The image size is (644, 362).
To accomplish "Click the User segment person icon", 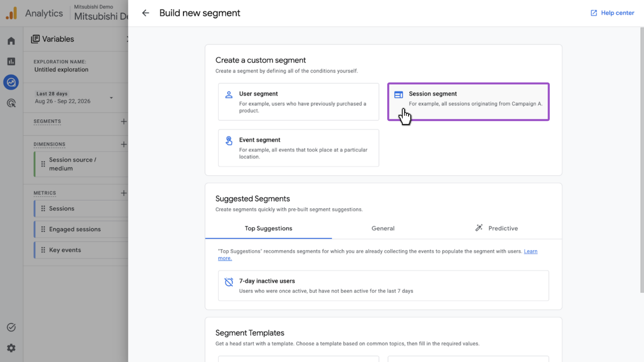I will click(229, 95).
